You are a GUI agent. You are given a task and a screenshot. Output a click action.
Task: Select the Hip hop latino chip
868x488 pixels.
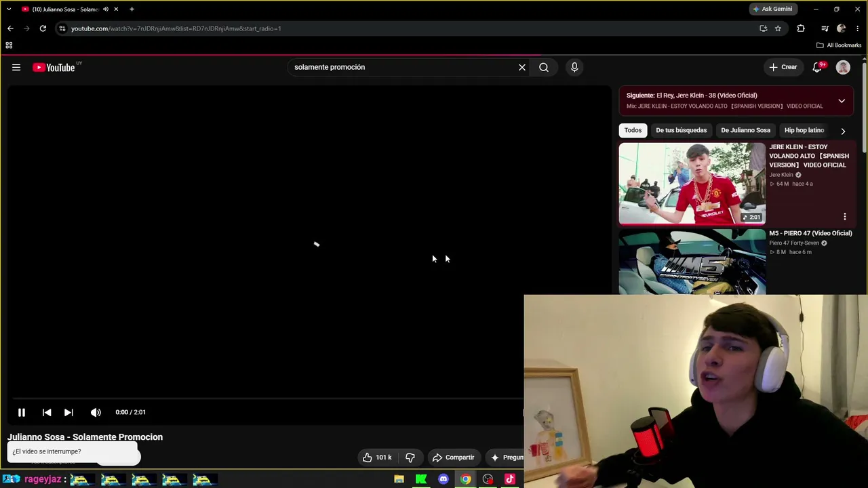tap(804, 130)
